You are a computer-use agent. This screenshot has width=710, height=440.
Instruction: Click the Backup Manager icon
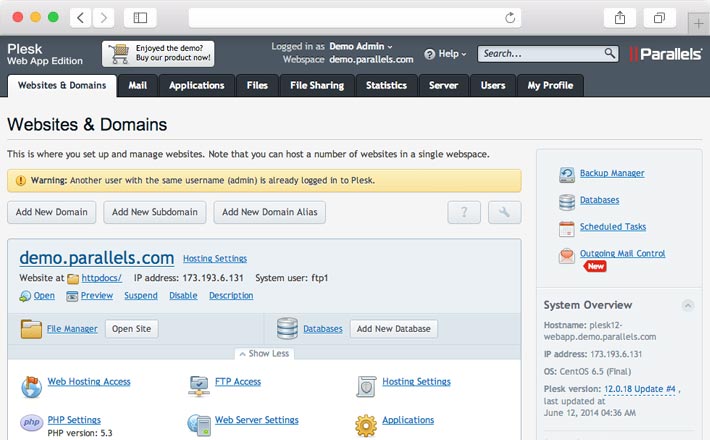tap(566, 175)
